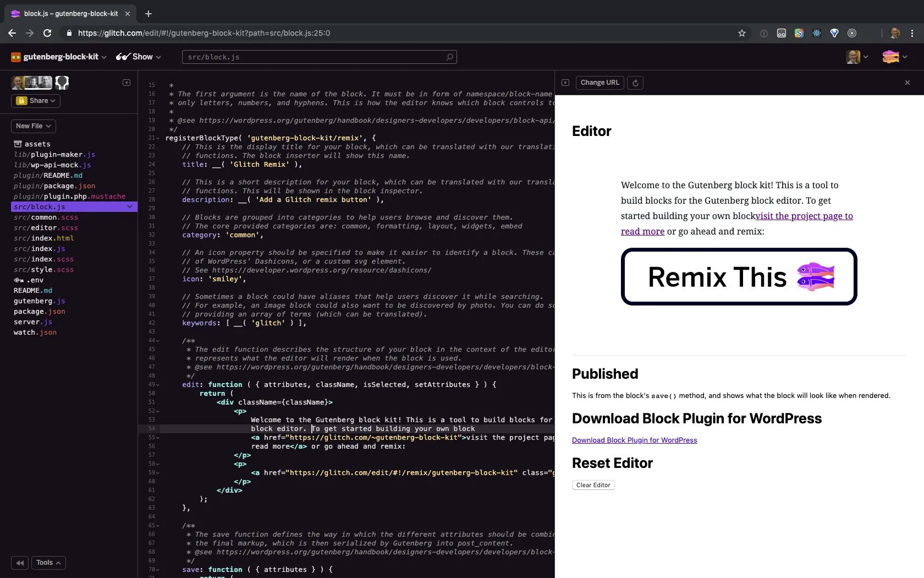924x578 pixels.
Task: Collapse the code fold at line 49
Action: [158, 385]
